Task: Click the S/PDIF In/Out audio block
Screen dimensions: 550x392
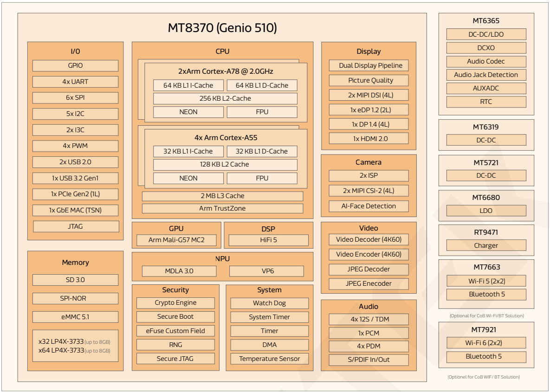Action: point(369,360)
